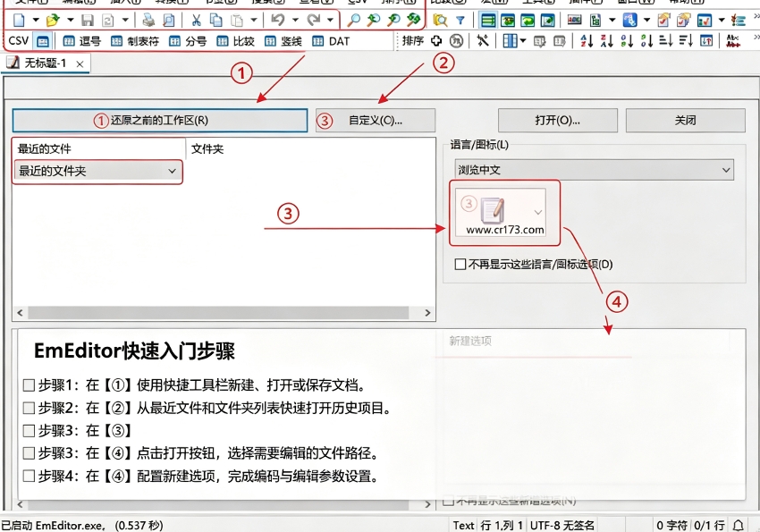Select the 文件夹 column header
Viewport: 760px width, 532px height.
coord(207,148)
